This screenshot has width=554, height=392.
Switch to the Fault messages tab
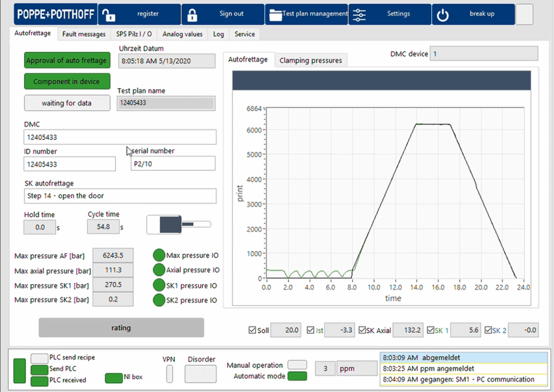pos(84,34)
